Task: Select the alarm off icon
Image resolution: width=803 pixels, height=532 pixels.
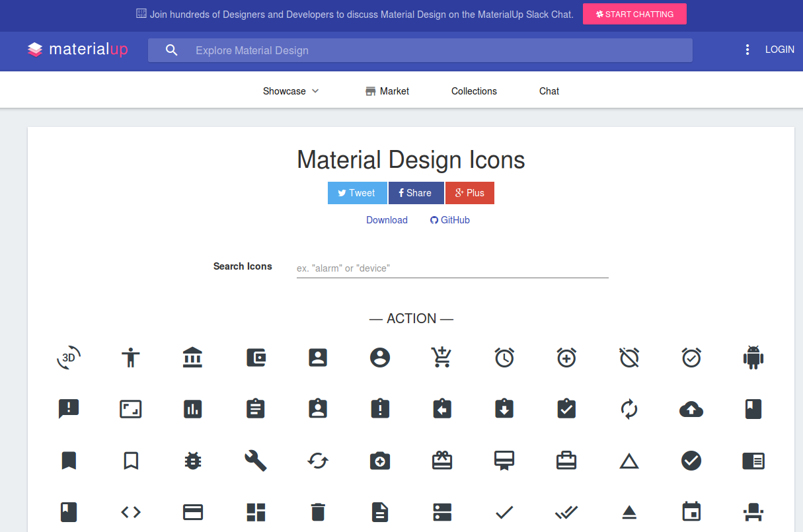Action: tap(629, 358)
